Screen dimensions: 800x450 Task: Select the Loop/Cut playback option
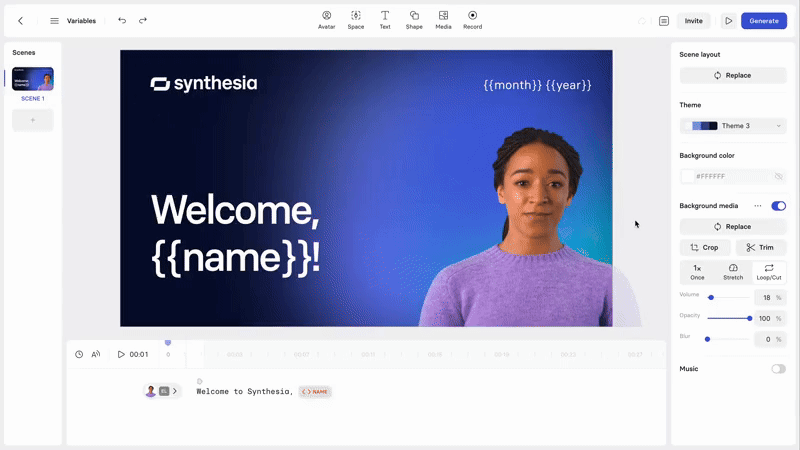coord(769,272)
